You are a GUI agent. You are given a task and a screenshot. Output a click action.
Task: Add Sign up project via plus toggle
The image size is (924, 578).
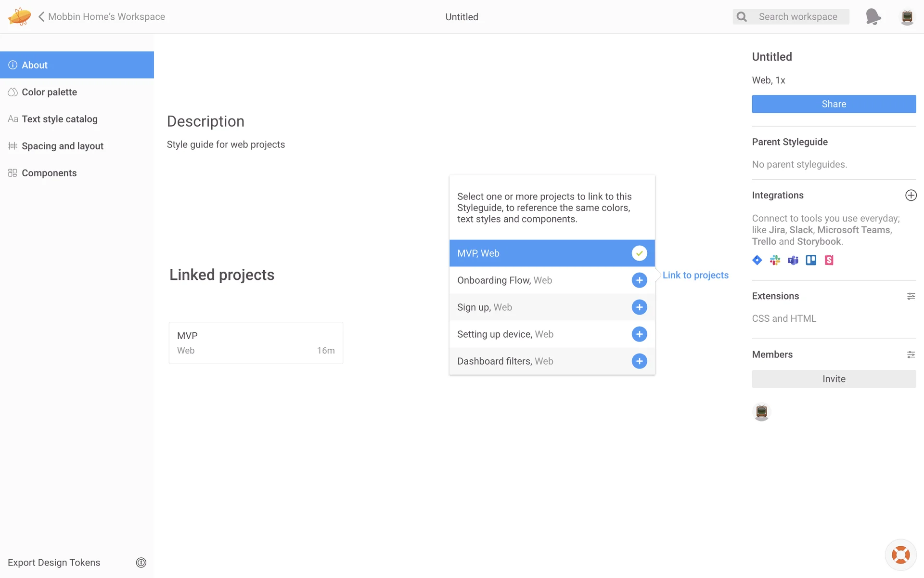639,307
